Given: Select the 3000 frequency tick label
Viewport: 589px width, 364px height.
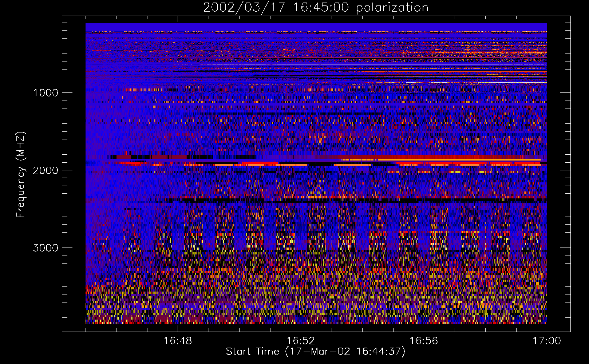Looking at the screenshot, I should click(46, 248).
